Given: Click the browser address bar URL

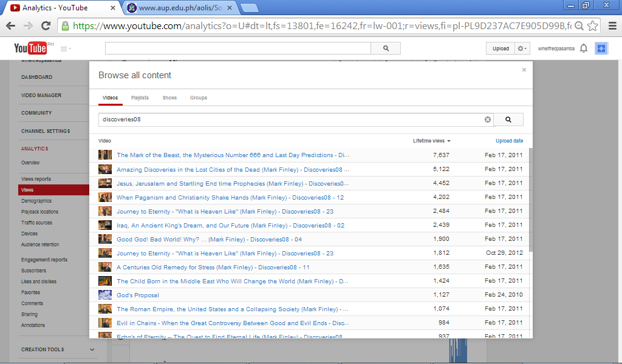Looking at the screenshot, I should (322, 26).
